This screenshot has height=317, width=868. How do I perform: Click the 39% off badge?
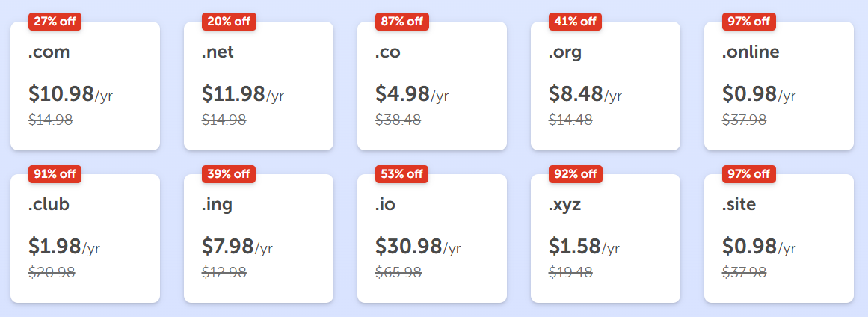pyautogui.click(x=229, y=174)
